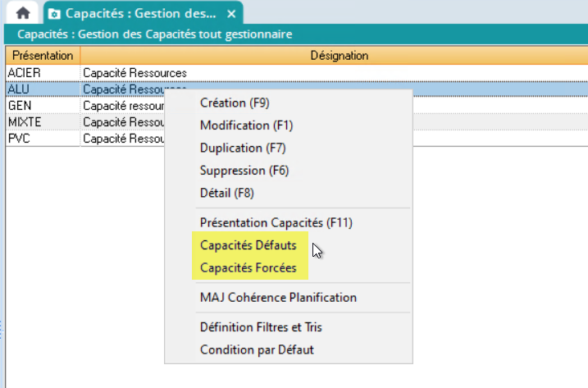Select Capacités Défauts entry

click(248, 245)
